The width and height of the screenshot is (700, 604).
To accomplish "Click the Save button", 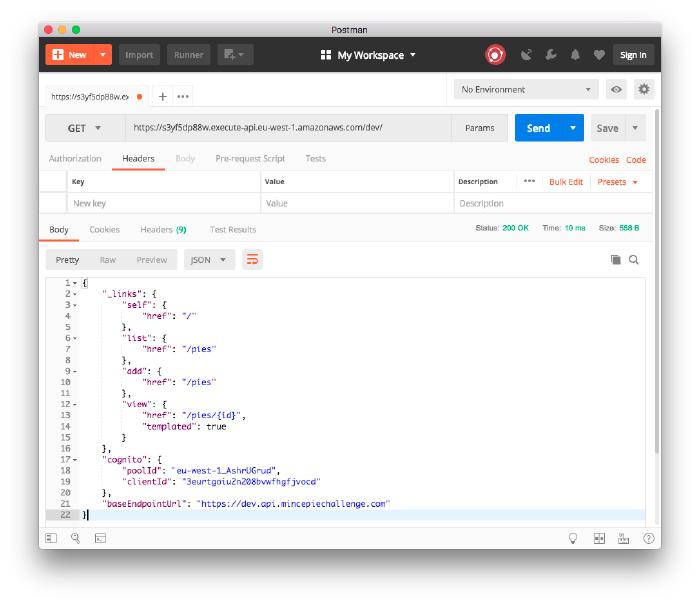I will pos(608,128).
